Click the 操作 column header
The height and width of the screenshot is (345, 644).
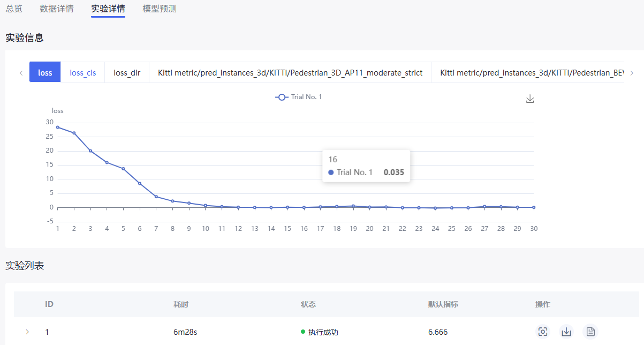(x=543, y=304)
